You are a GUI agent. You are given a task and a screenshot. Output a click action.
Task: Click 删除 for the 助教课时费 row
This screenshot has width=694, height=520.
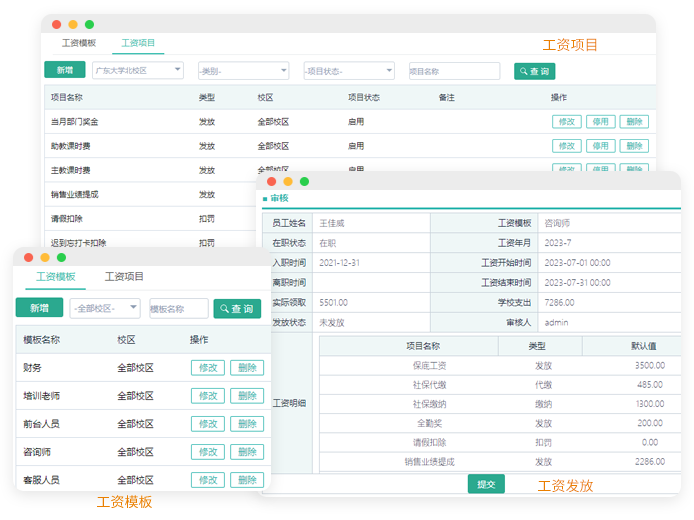point(633,146)
